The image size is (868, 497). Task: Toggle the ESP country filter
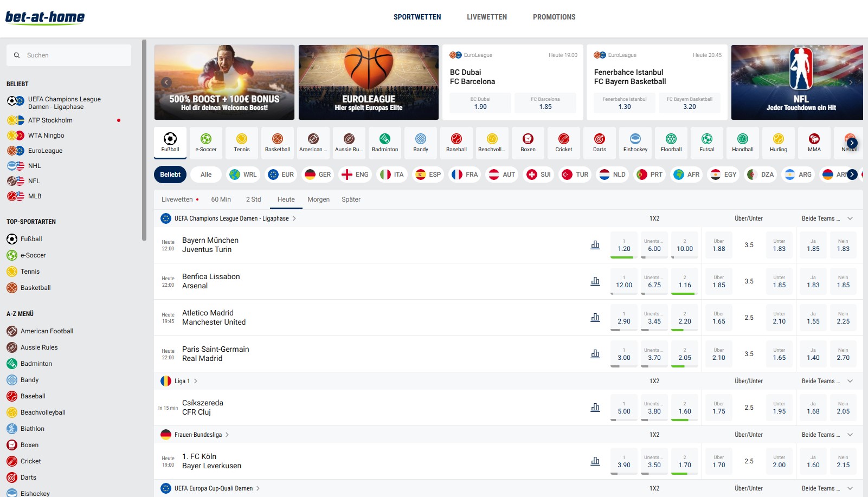(428, 174)
